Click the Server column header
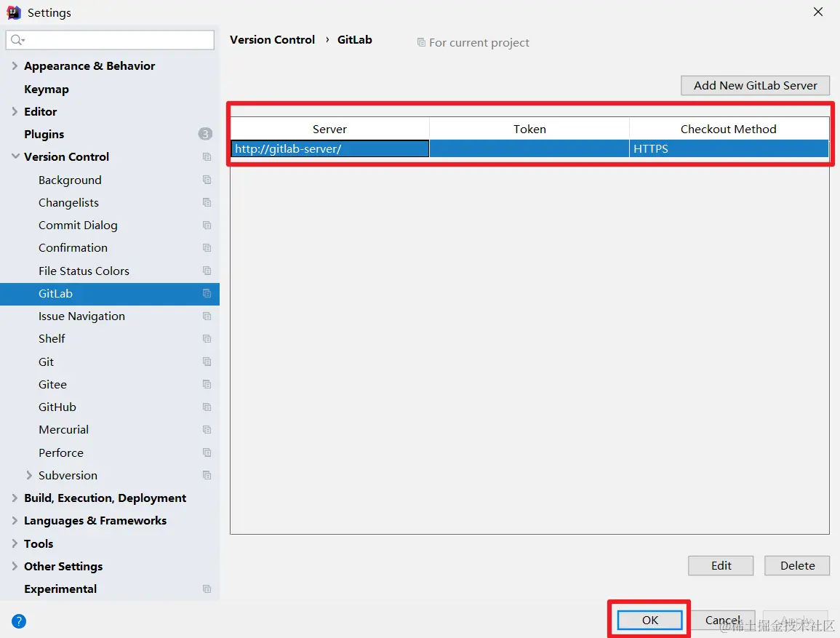 pos(330,129)
